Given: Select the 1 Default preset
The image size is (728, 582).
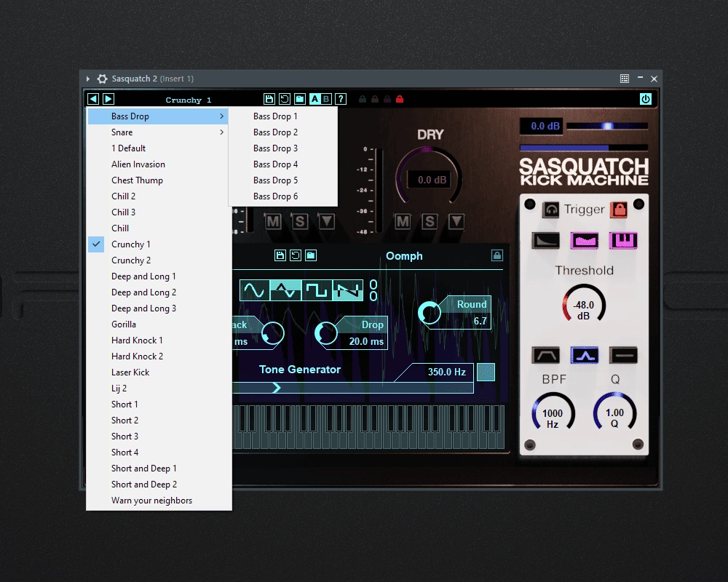Looking at the screenshot, I should [x=159, y=148].
